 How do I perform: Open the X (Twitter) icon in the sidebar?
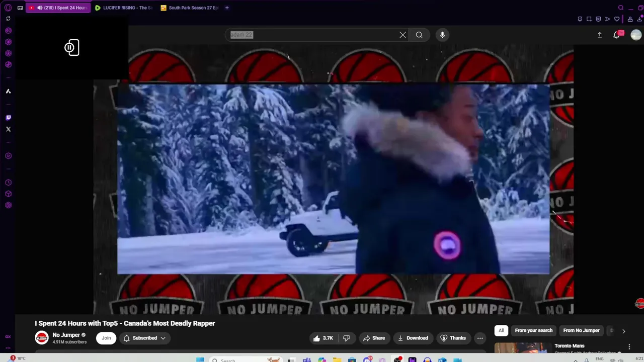8,129
